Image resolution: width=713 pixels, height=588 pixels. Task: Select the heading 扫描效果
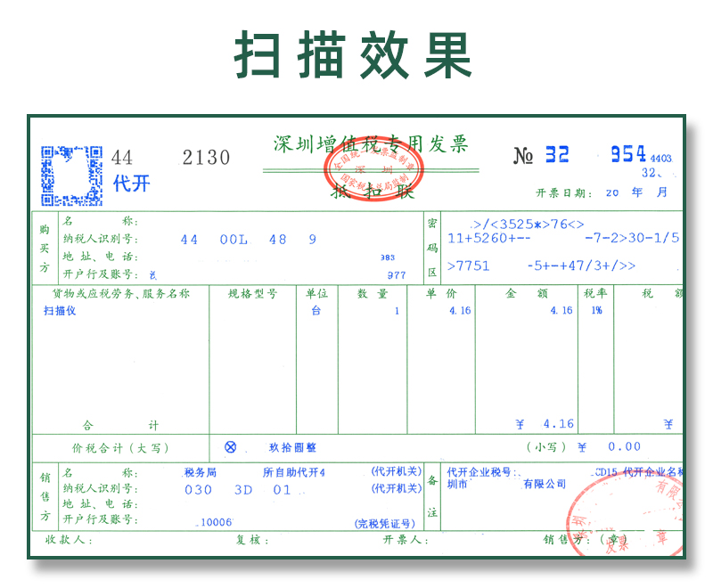(x=353, y=55)
